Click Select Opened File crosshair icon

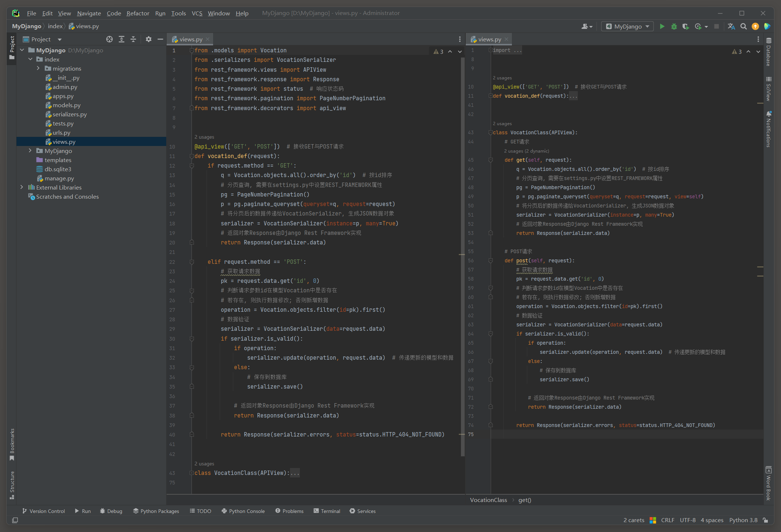coord(109,39)
